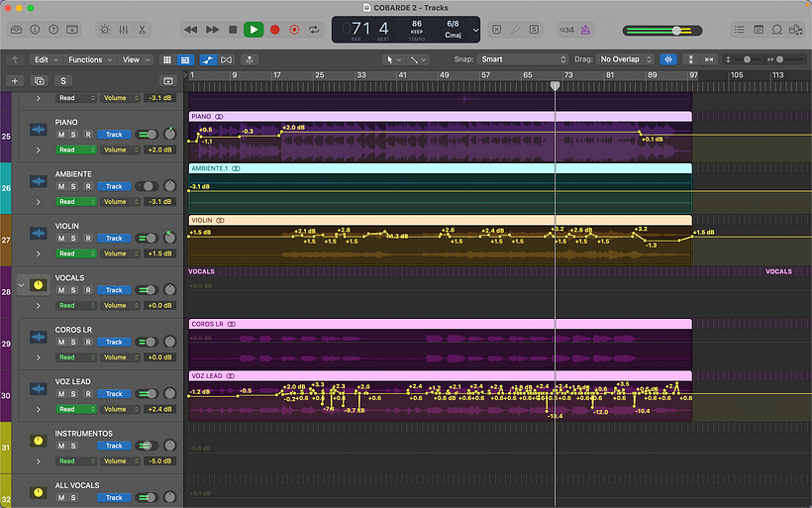Open Quick Help question mark icon

click(53, 30)
